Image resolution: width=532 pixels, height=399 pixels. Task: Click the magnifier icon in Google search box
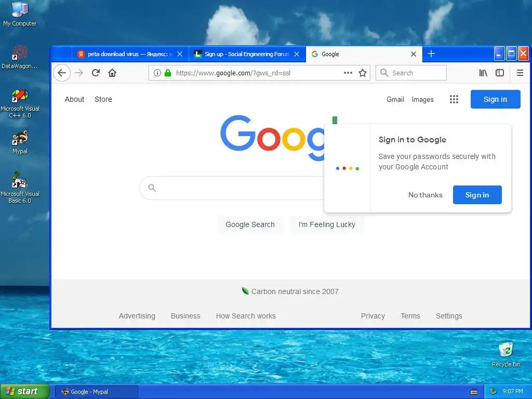152,188
